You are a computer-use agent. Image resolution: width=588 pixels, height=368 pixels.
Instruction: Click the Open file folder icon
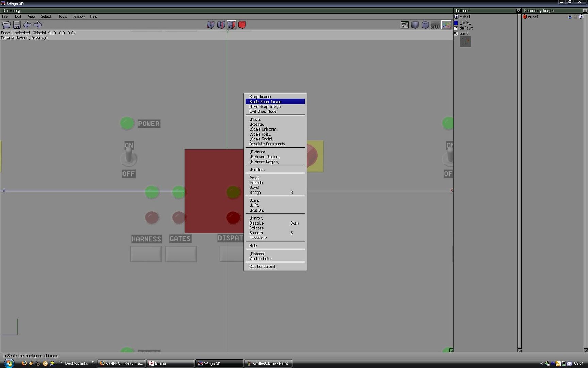[6, 25]
